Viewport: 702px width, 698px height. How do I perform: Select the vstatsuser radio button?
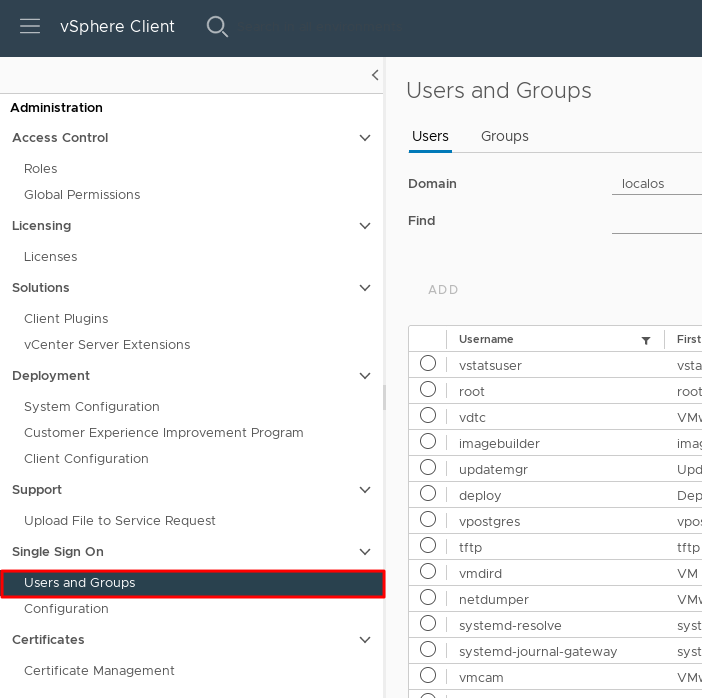pos(428,364)
